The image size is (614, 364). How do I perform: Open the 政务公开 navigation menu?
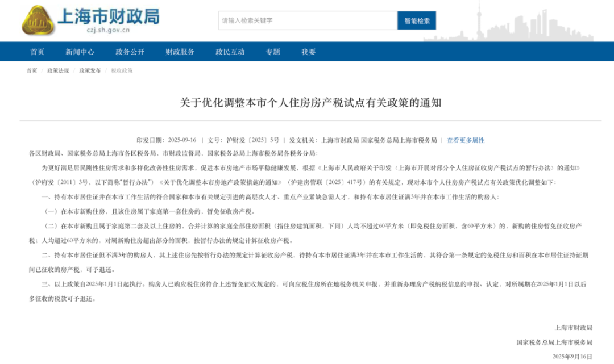130,52
